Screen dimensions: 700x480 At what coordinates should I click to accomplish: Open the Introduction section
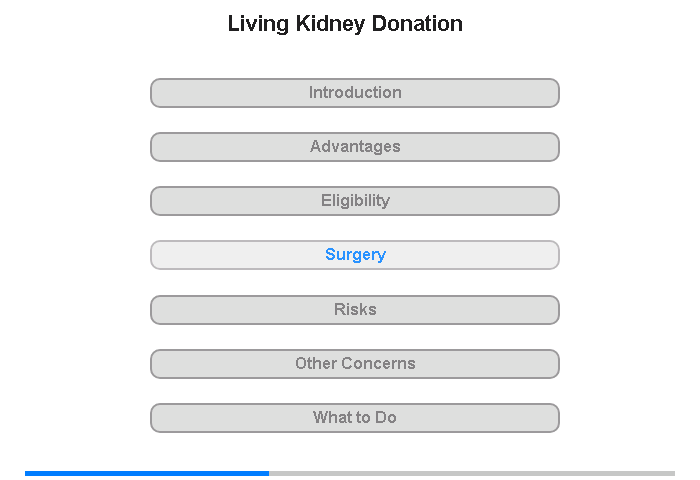355,93
